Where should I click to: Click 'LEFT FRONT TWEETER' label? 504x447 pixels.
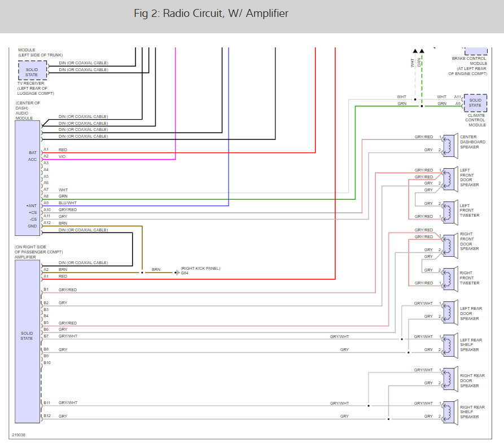(x=469, y=211)
